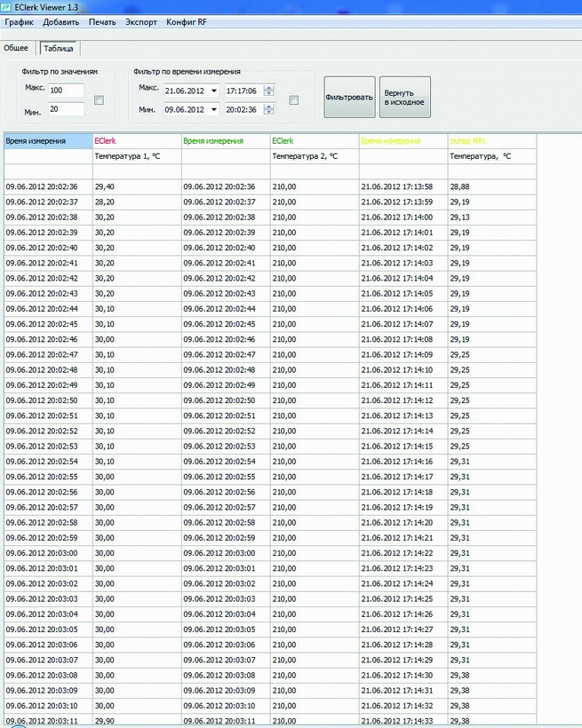Viewport: 582px width, 728px height.
Task: Click the stepper arrows of Макс. time 17:17:06
Action: click(269, 91)
